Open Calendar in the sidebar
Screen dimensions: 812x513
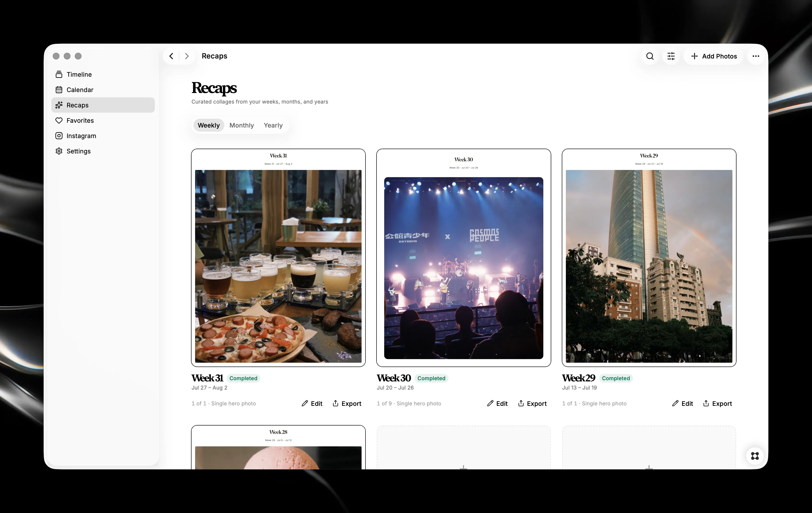(103, 90)
